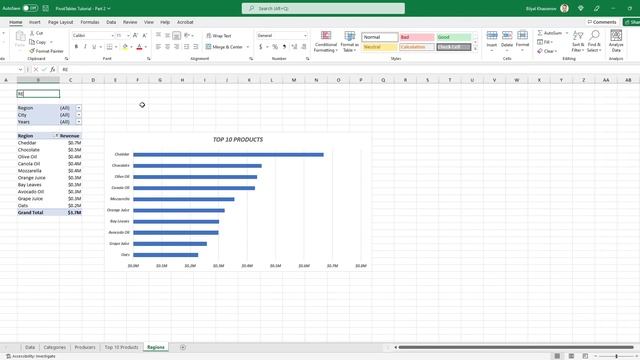The image size is (640, 360).
Task: Switch to the Categories sheet tab
Action: pyautogui.click(x=54, y=347)
